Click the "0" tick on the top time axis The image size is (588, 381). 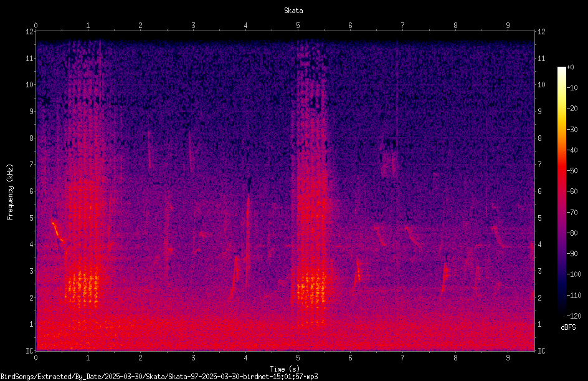[x=36, y=26]
